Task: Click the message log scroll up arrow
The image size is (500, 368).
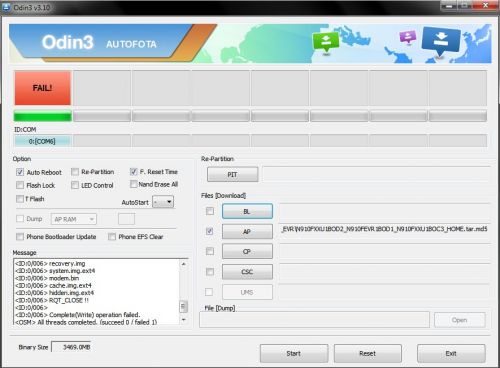Action: tap(184, 264)
